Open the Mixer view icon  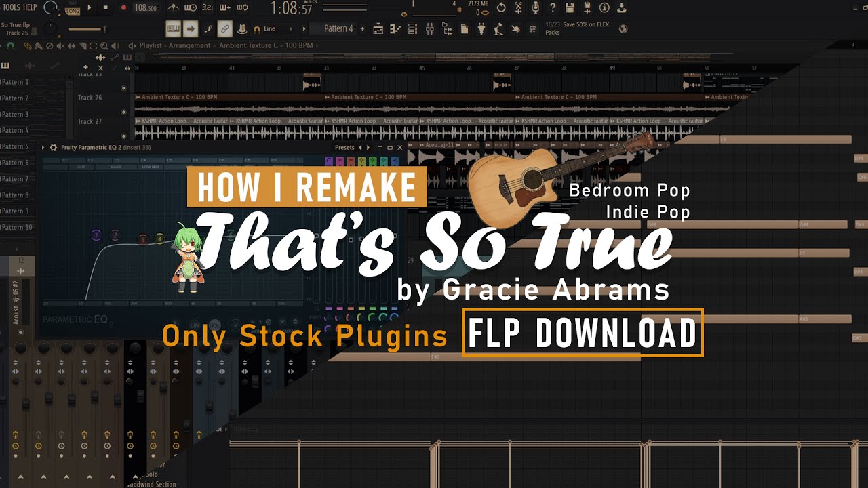(430, 29)
